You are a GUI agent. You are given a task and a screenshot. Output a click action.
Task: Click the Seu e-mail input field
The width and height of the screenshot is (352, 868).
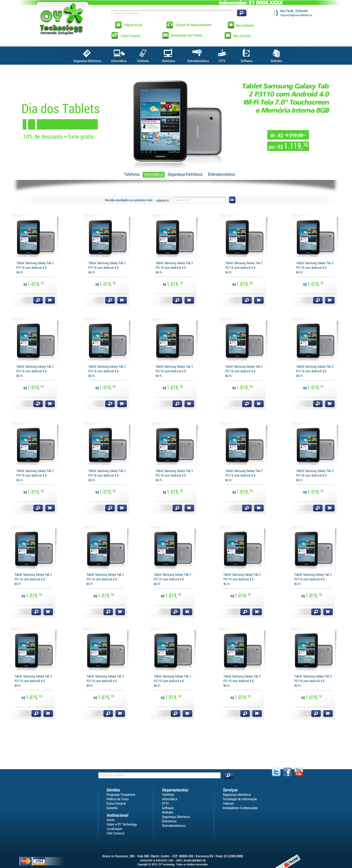click(200, 200)
